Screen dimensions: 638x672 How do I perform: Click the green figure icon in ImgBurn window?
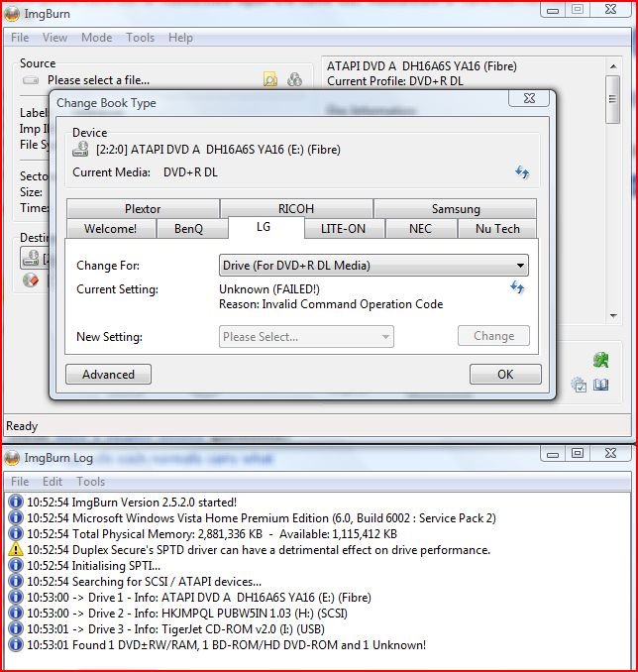[600, 360]
